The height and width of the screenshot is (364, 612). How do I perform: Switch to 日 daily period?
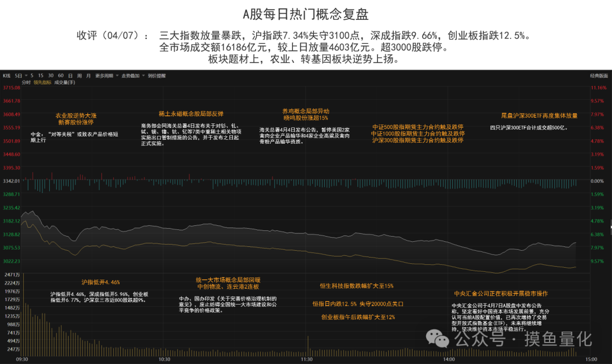[x=70, y=75]
